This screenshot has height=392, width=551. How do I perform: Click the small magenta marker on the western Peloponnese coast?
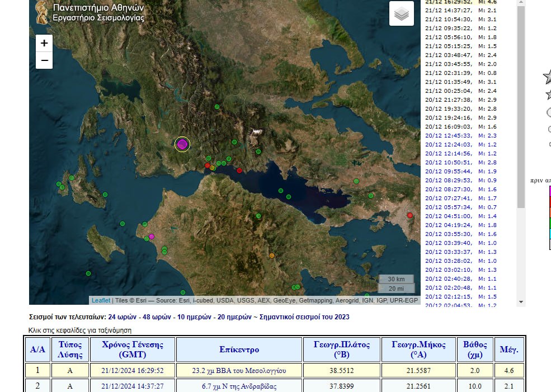coord(152,237)
